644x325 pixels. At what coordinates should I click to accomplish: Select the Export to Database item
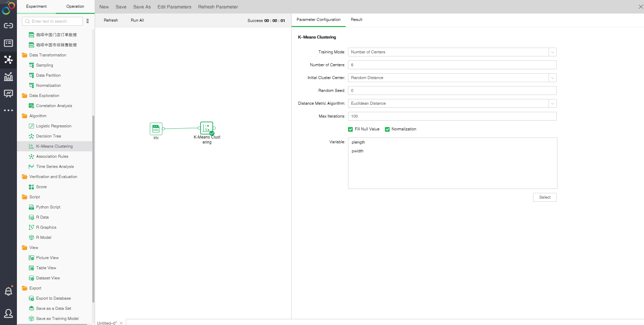pos(53,298)
